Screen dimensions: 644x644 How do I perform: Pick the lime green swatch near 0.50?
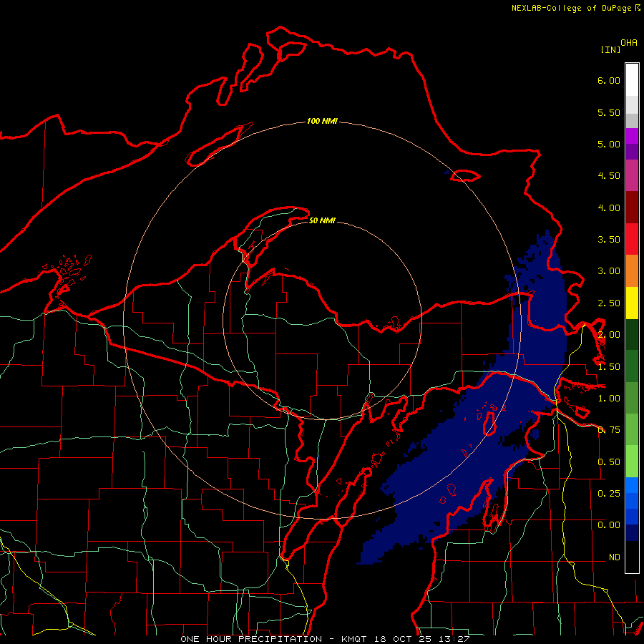click(x=632, y=462)
